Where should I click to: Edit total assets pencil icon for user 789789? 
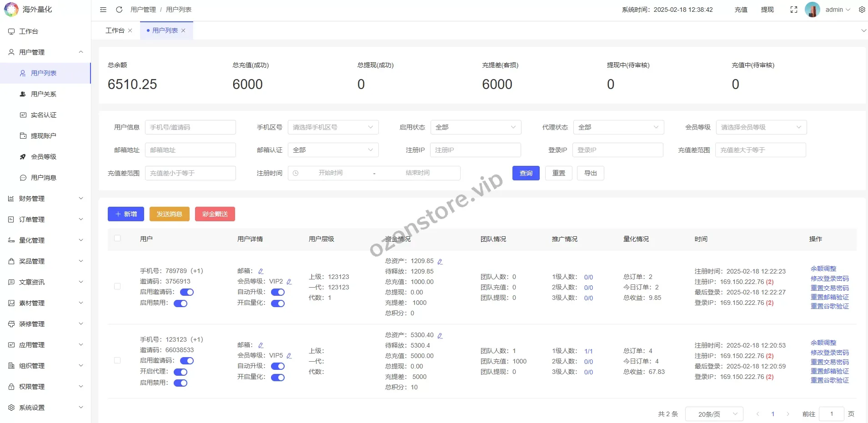[x=440, y=261]
